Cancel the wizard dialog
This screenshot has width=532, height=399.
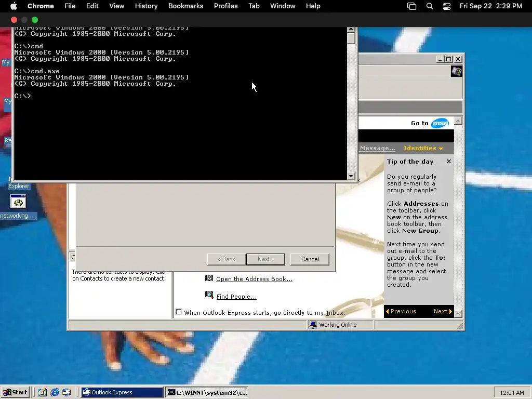310,259
